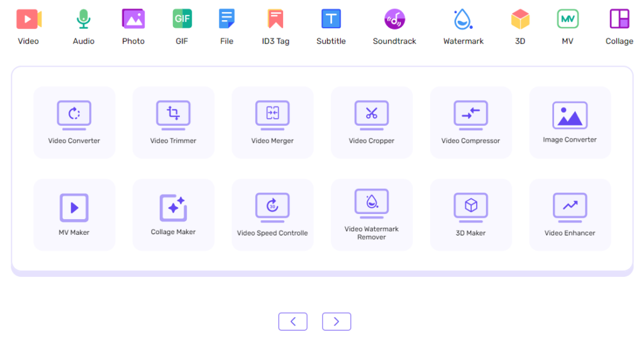The height and width of the screenshot is (338, 644).
Task: Open the ID3 Tag category
Action: click(x=275, y=26)
